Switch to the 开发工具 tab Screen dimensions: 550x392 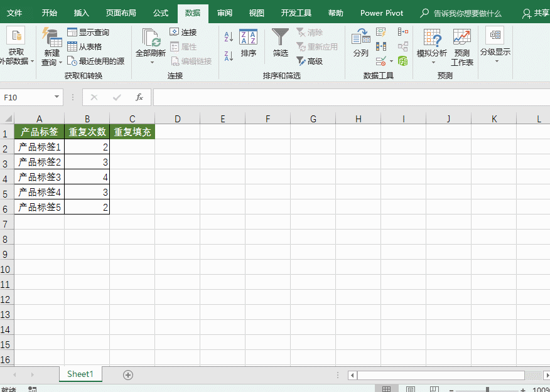tap(296, 13)
